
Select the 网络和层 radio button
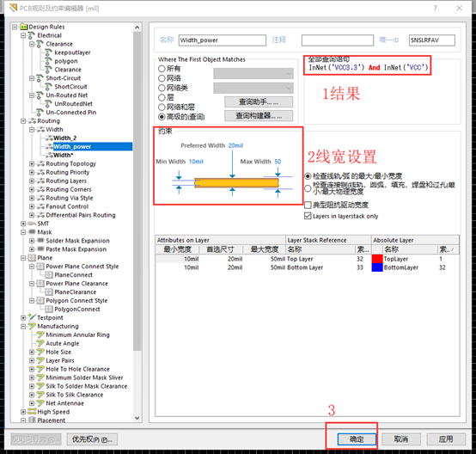click(x=162, y=107)
